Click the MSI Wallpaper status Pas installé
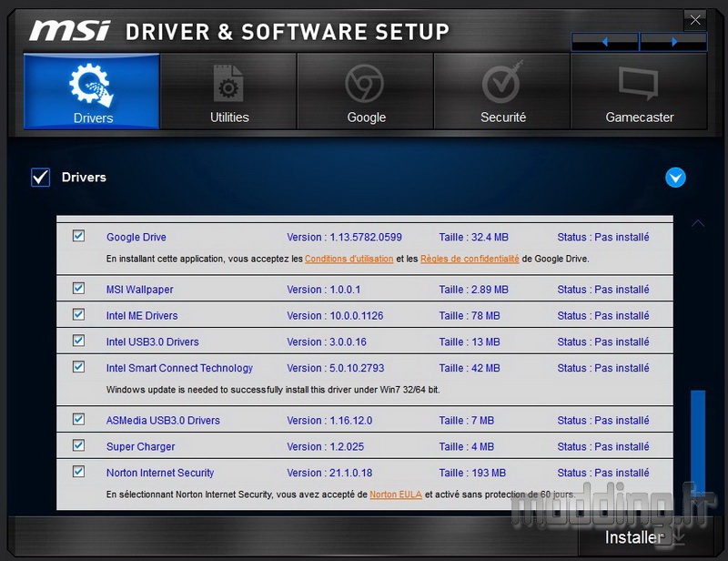 pos(603,290)
